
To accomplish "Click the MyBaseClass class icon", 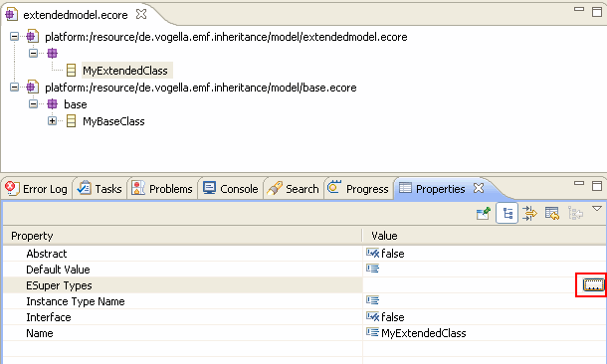I will point(71,121).
